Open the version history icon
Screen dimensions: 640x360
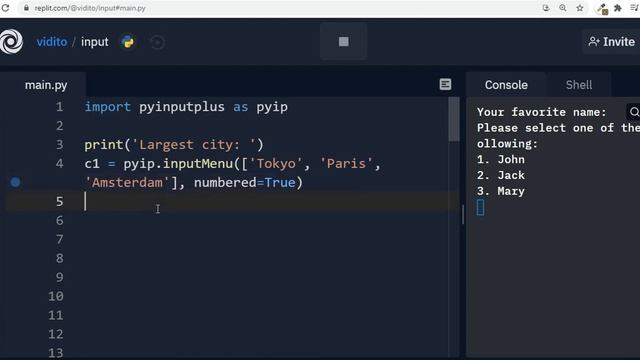coord(157,42)
